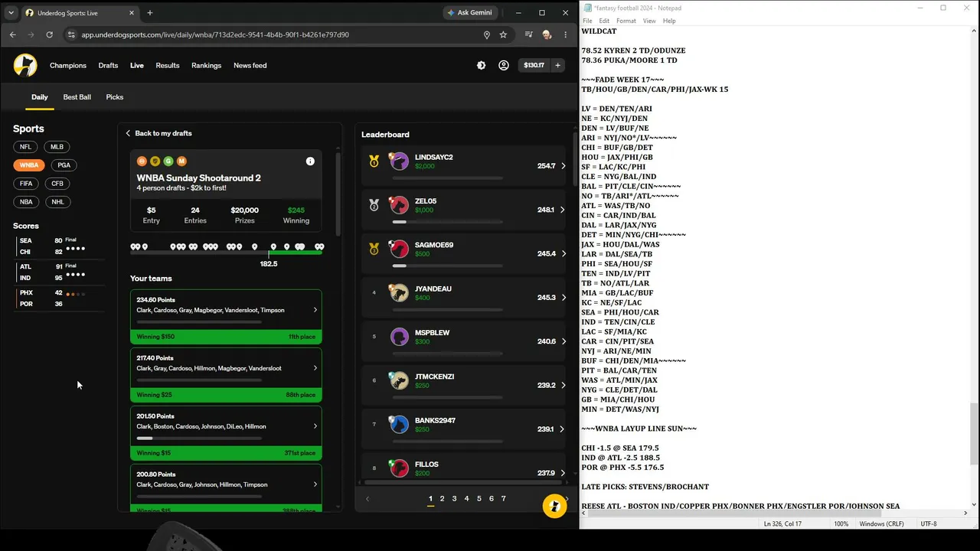This screenshot has width=980, height=551.
Task: Click the 182.5 payout line marker
Action: (x=269, y=263)
